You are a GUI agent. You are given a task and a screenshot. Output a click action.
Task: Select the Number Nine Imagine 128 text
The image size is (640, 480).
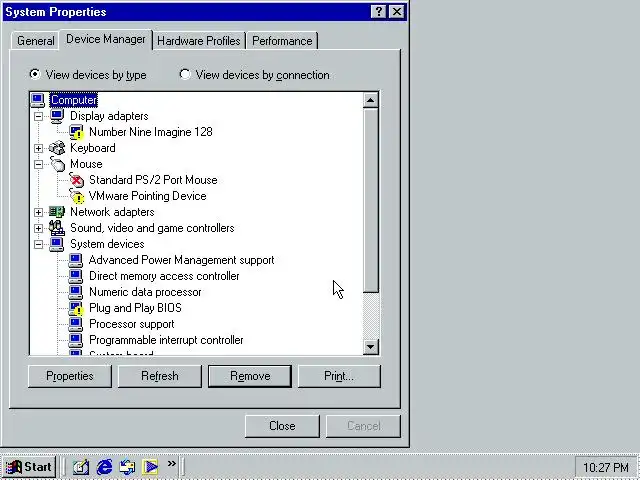click(x=151, y=132)
